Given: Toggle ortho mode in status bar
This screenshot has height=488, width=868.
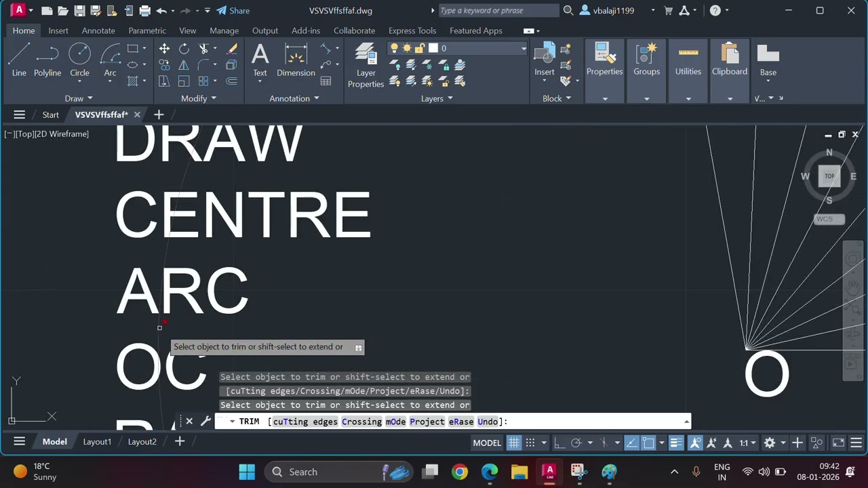Looking at the screenshot, I should coord(559,443).
